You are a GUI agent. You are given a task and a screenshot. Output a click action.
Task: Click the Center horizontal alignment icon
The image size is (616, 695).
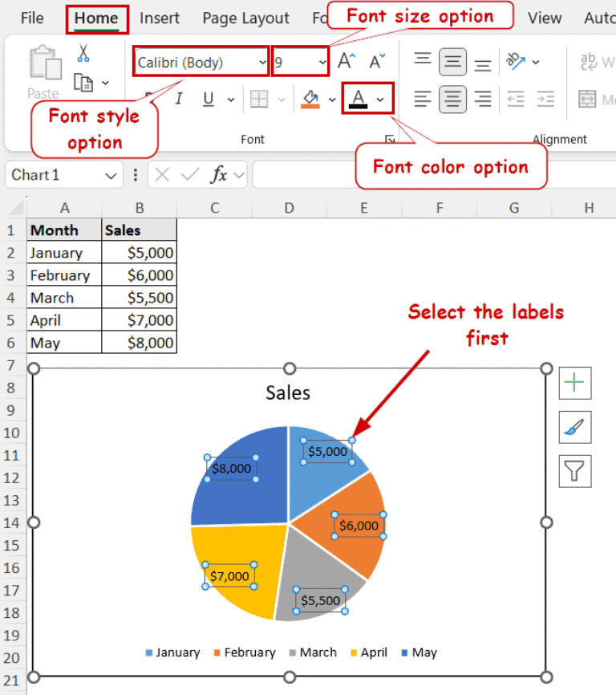pos(452,99)
